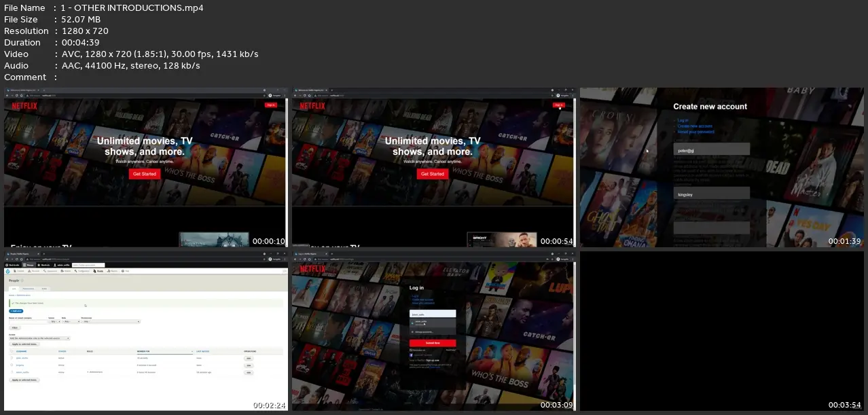The width and height of the screenshot is (868, 415).
Task: Click browser back arrow in 00:02:24 thumbnail
Action: click(x=7, y=259)
